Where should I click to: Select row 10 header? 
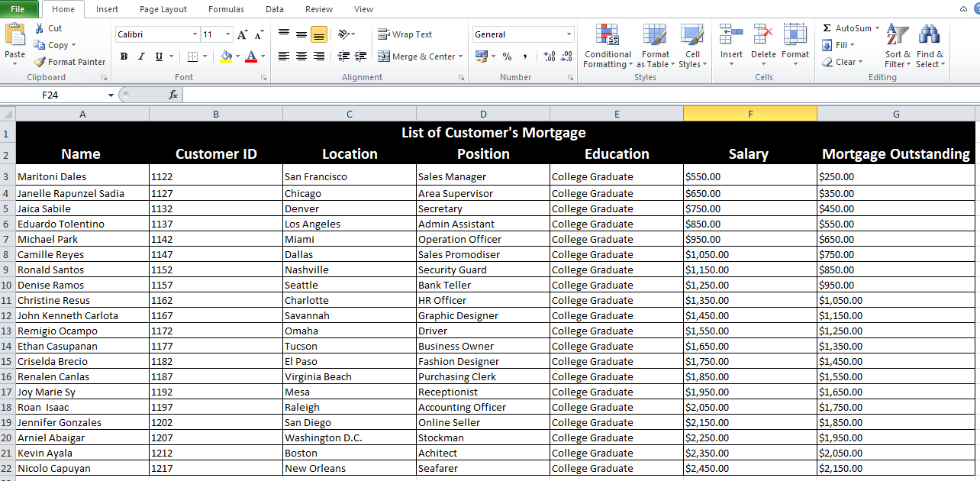tap(7, 285)
